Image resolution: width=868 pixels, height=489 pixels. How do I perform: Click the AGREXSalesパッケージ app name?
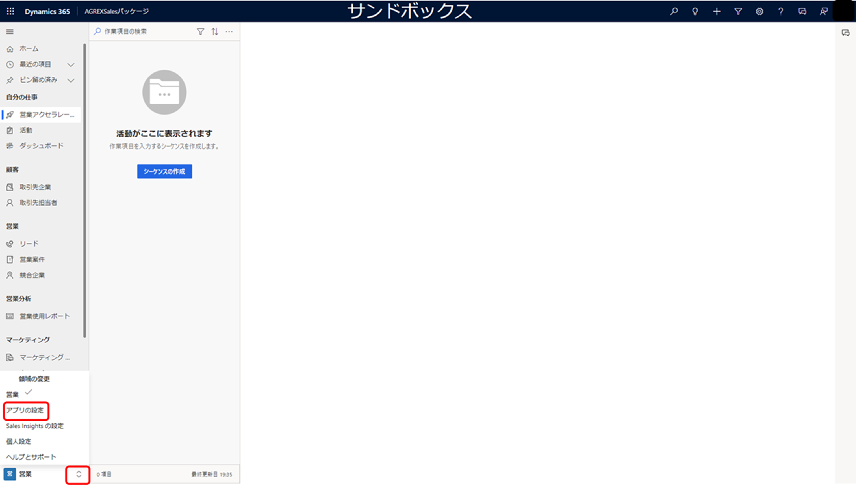[117, 12]
